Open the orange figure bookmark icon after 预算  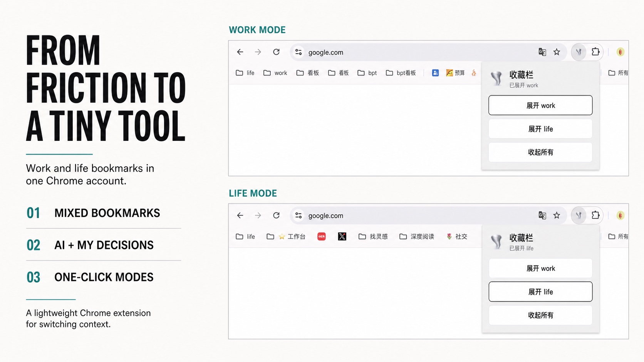[x=474, y=73]
